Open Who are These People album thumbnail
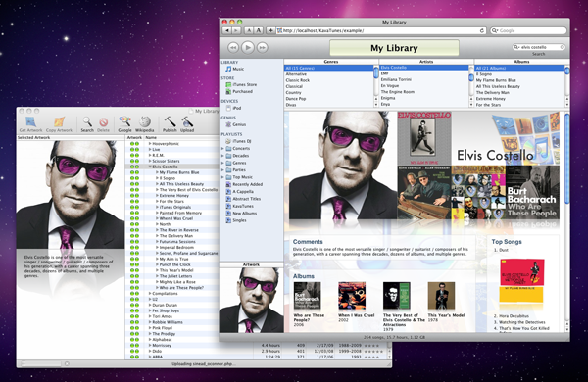 click(x=307, y=296)
